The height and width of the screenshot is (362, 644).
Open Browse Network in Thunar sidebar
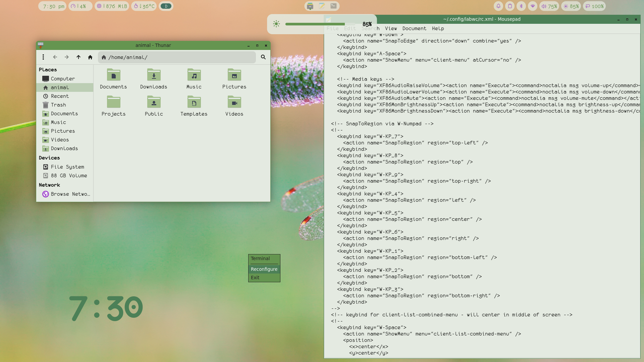(x=65, y=194)
